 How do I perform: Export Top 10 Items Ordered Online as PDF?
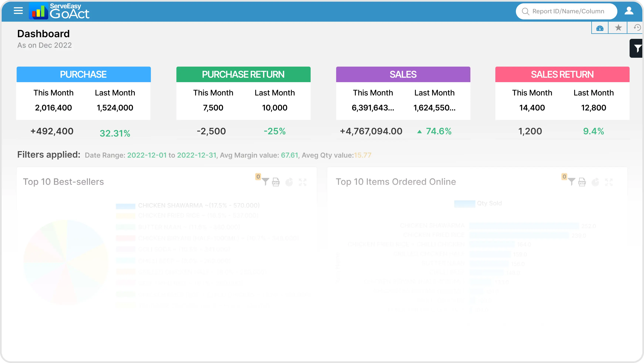(x=582, y=182)
